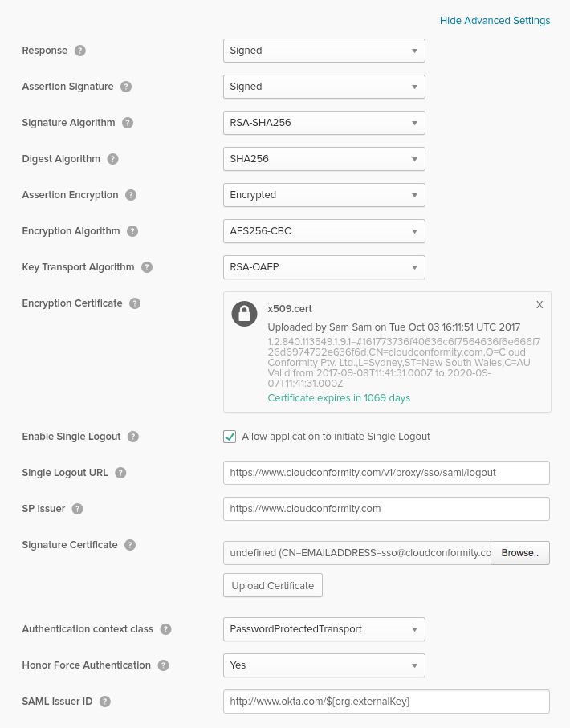
Task: Uncheck Allow application to initiate Single Logout
Action: point(230,437)
